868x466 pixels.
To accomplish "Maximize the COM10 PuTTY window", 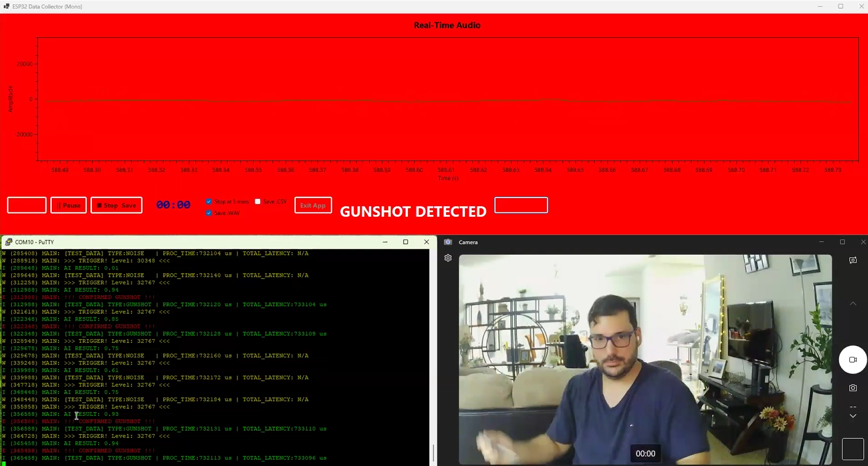I will click(405, 242).
